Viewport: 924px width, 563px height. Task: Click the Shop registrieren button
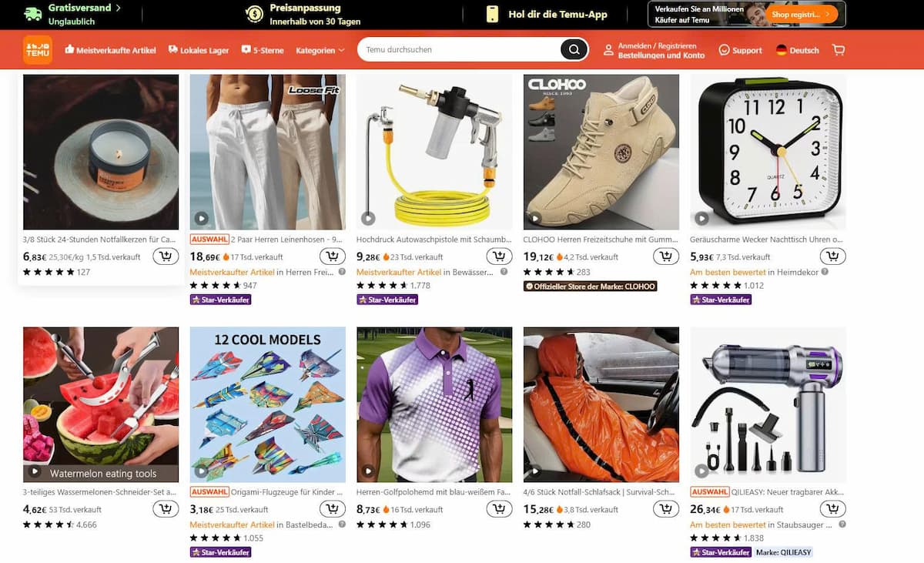tap(804, 14)
